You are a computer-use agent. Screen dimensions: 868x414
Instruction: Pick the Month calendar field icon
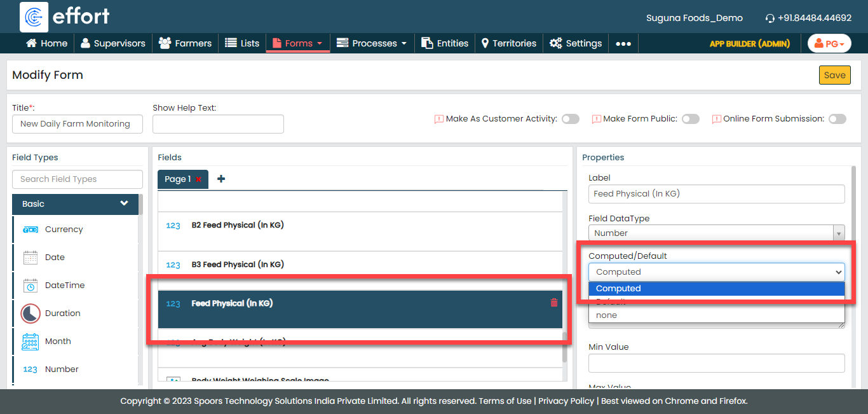[31, 342]
